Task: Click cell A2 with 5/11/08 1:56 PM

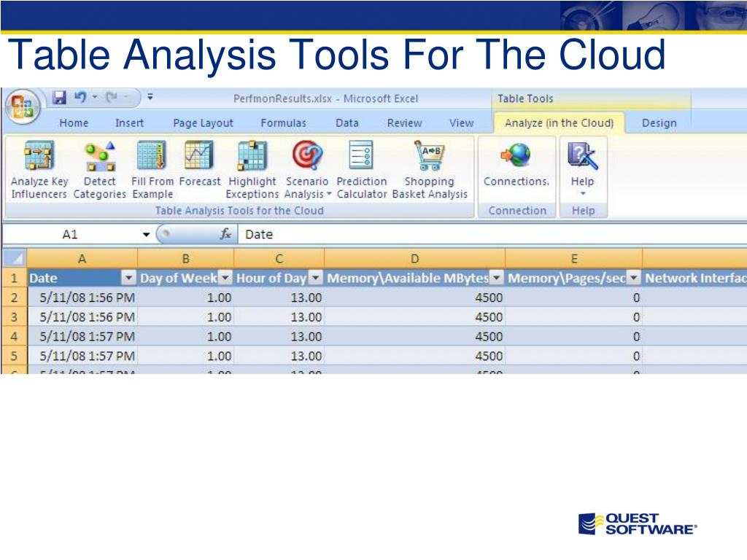Action: pyautogui.click(x=82, y=297)
